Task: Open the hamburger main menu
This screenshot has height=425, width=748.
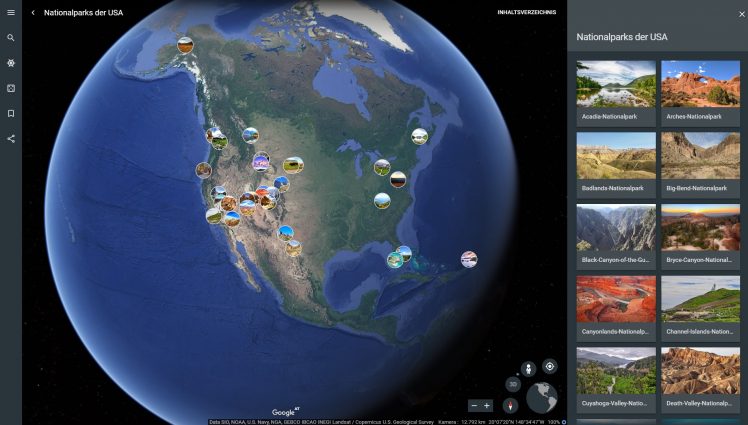Action: [x=11, y=13]
